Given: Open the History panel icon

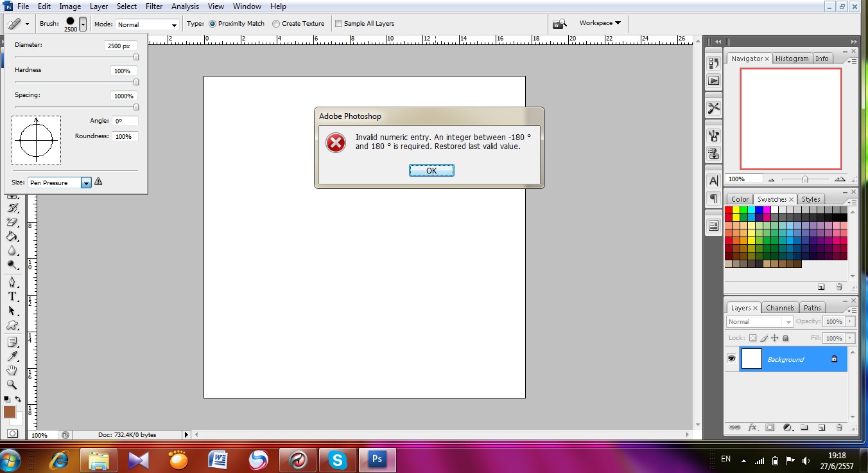Looking at the screenshot, I should tap(713, 63).
